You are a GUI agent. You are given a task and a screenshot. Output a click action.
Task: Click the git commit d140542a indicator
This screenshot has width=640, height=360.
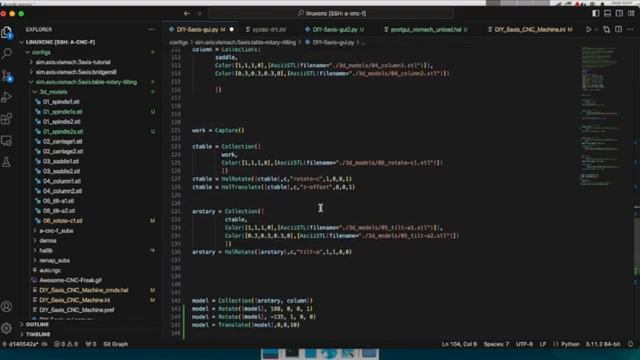(x=24, y=344)
